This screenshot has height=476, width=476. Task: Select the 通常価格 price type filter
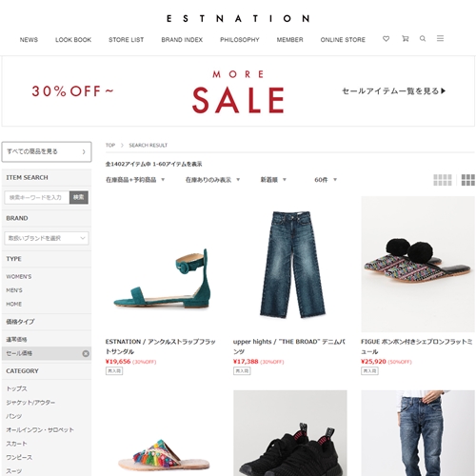point(16,340)
